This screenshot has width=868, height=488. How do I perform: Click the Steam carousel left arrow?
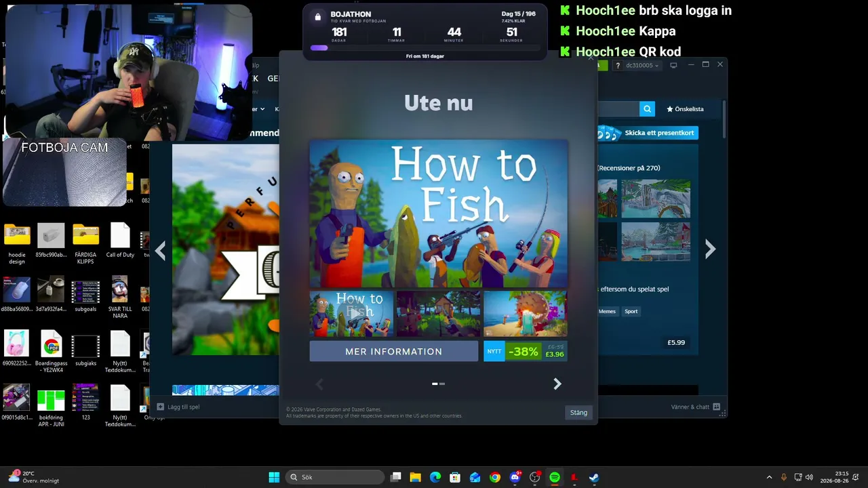pos(160,251)
